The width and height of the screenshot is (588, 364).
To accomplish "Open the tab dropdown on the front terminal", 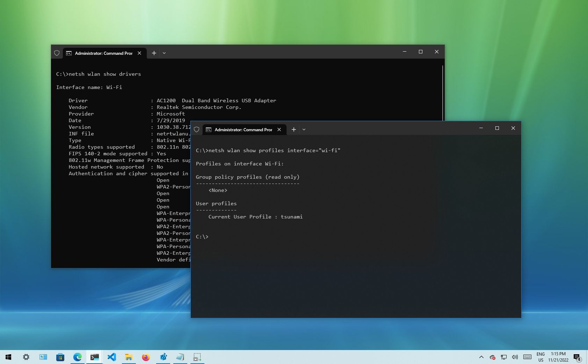I will pyautogui.click(x=304, y=129).
